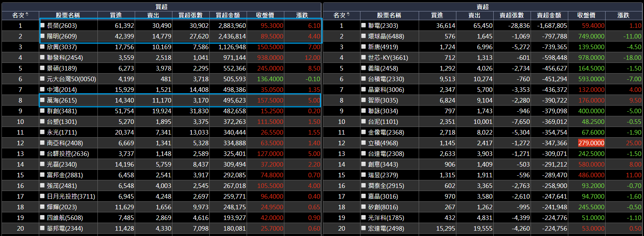644x236 pixels.
Task: Sort by 股票名稱 header in 買超 table
Action: [68, 15]
